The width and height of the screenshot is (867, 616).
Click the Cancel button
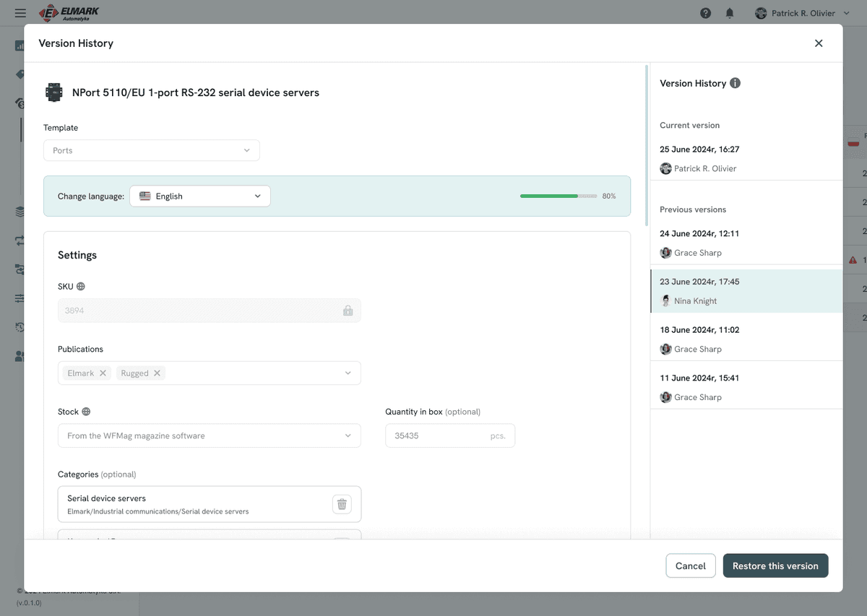(691, 565)
